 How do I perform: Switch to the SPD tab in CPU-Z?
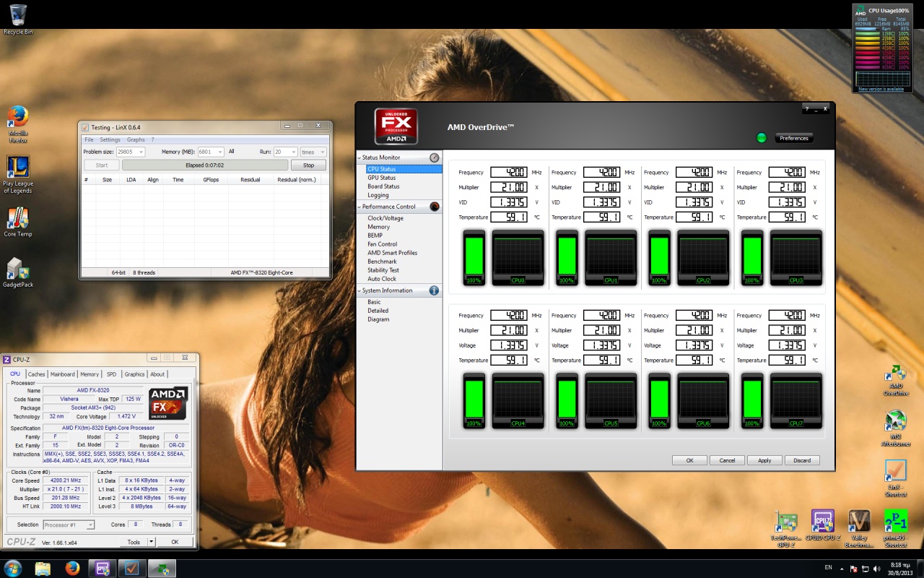click(111, 374)
